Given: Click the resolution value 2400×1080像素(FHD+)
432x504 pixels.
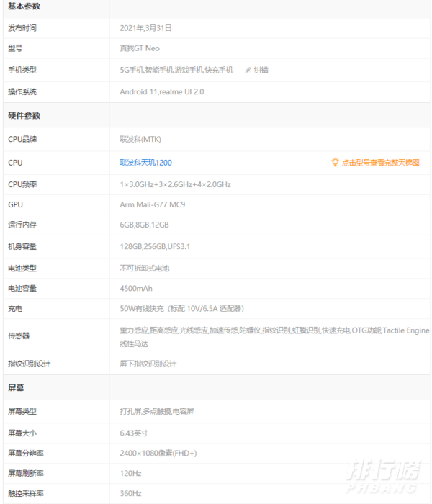Looking at the screenshot, I should point(158,453).
